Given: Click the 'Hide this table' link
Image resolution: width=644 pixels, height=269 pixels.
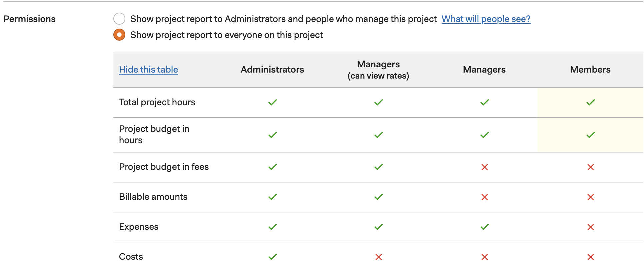Looking at the screenshot, I should pyautogui.click(x=148, y=70).
